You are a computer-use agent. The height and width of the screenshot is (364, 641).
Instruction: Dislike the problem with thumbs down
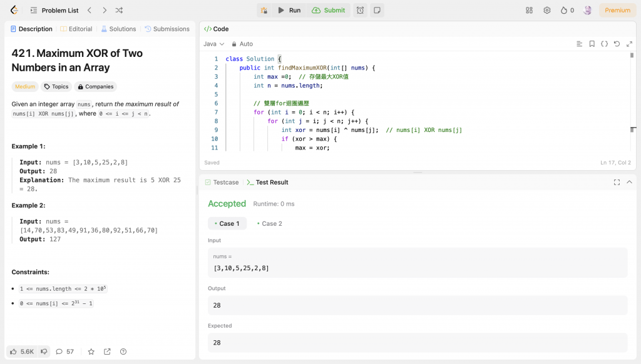tap(44, 351)
